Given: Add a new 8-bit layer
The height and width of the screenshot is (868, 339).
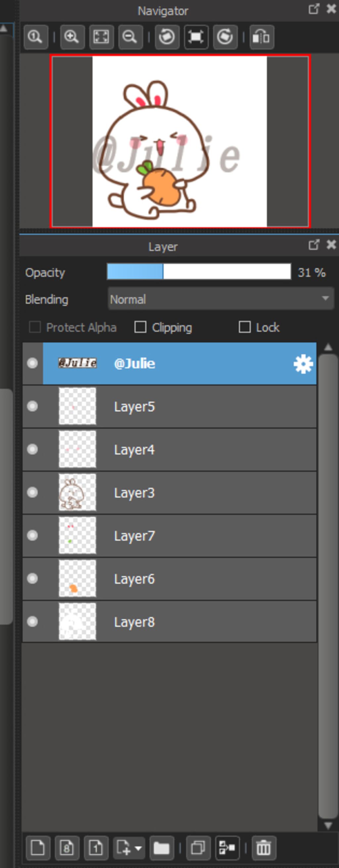Looking at the screenshot, I should click(67, 847).
